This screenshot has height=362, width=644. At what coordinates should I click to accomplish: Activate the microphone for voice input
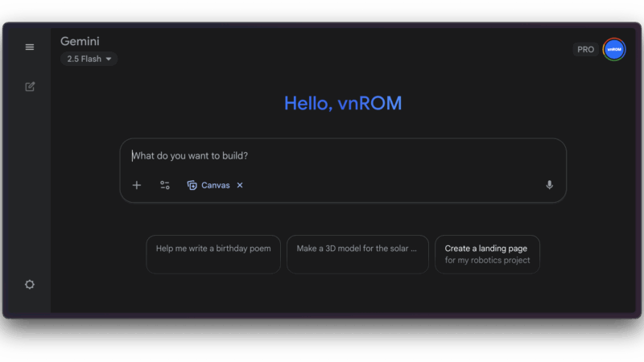point(549,185)
